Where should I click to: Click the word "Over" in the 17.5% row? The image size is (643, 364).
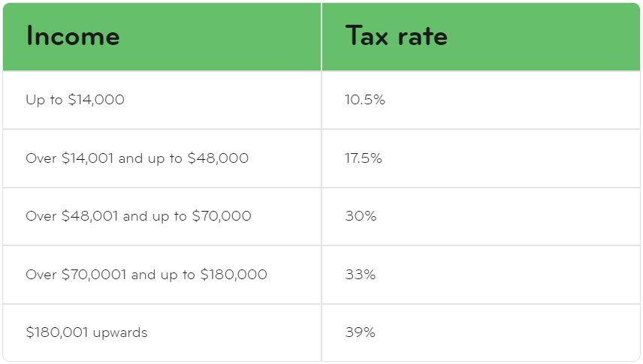(x=41, y=158)
